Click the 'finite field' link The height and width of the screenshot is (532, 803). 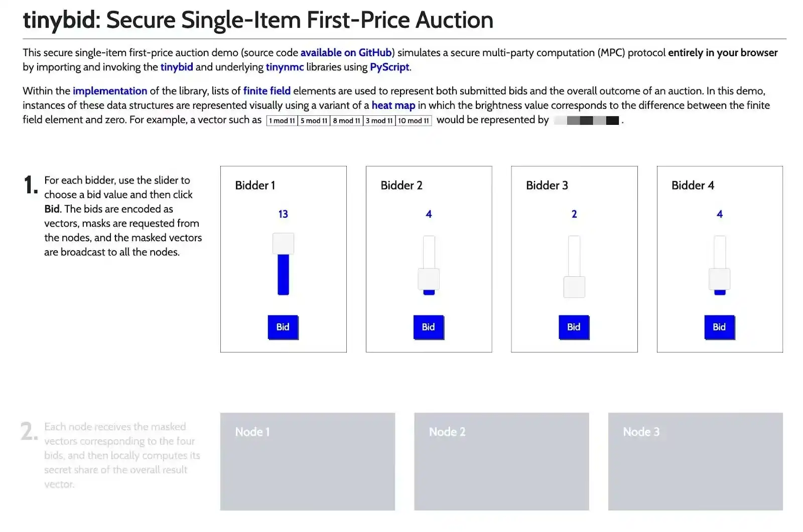[x=266, y=91]
